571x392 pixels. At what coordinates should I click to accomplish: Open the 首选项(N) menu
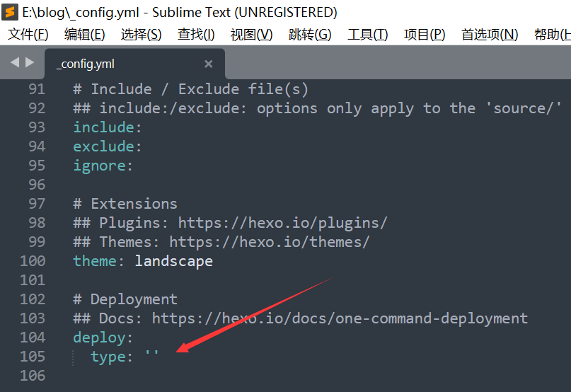pyautogui.click(x=490, y=35)
